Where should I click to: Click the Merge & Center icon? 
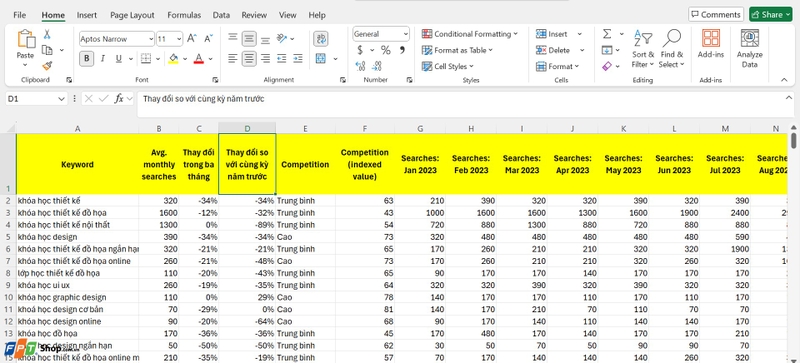(321, 59)
